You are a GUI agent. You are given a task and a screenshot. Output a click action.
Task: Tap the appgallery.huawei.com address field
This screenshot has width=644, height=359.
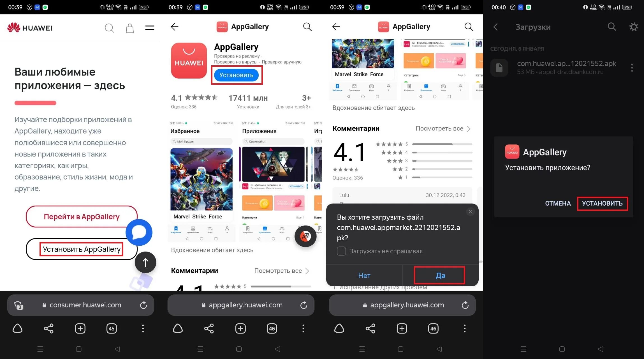(245, 305)
